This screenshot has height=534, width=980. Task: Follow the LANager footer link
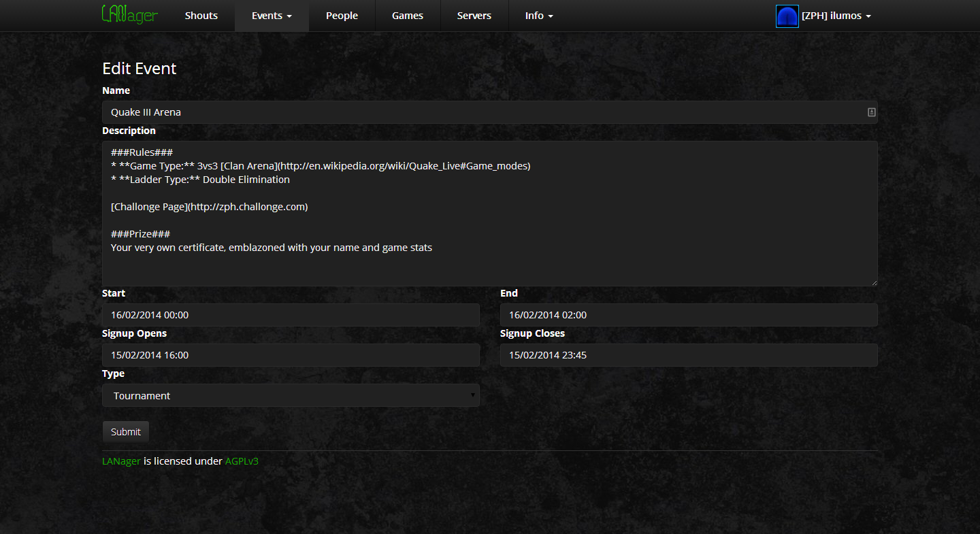[121, 461]
